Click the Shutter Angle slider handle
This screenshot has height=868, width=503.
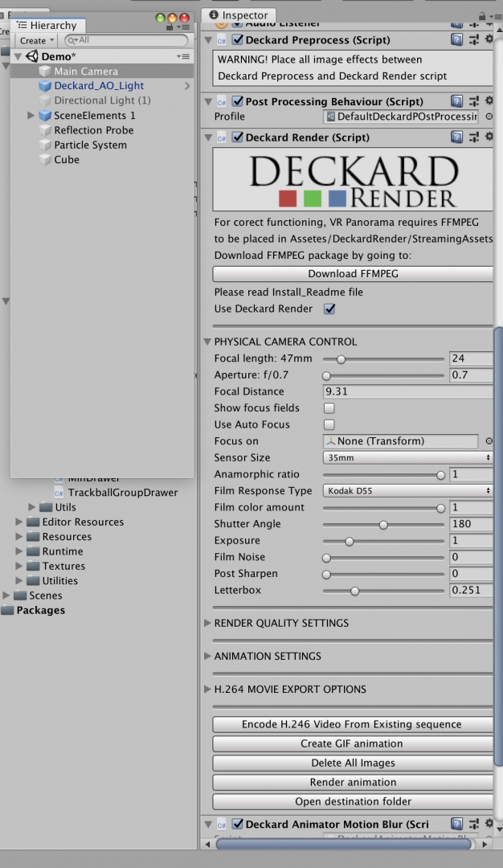(x=383, y=524)
